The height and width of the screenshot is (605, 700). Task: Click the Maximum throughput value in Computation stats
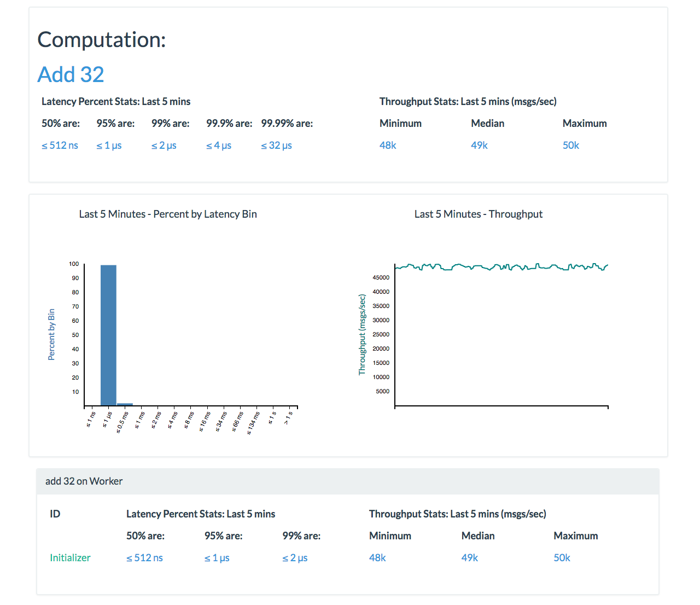coord(570,146)
